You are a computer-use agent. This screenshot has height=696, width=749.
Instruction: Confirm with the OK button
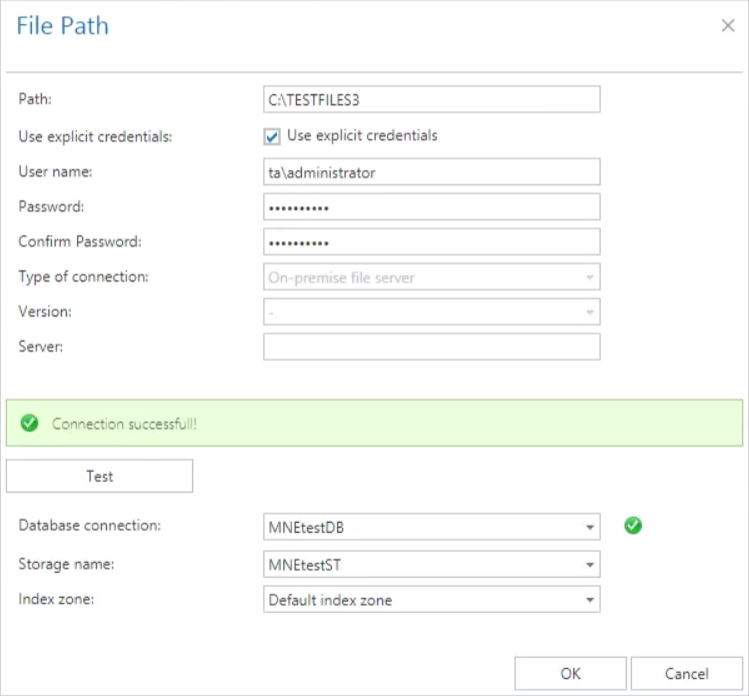tap(570, 673)
